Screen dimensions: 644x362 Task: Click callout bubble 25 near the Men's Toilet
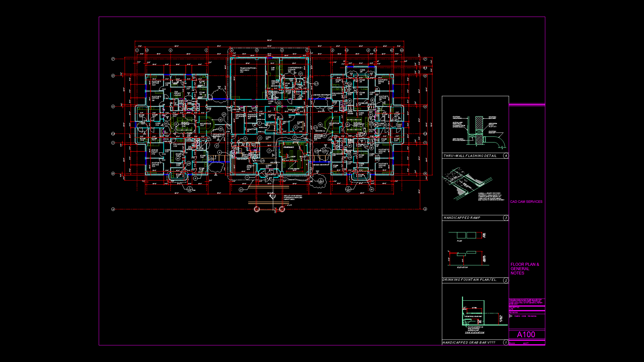tap(262, 161)
